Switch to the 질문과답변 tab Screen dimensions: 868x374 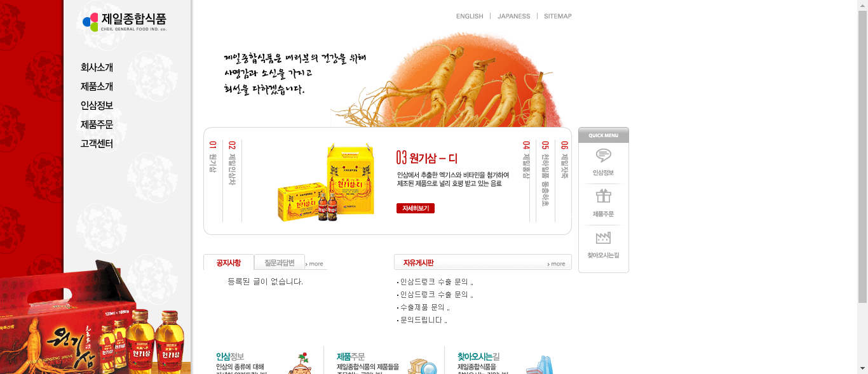tap(280, 262)
